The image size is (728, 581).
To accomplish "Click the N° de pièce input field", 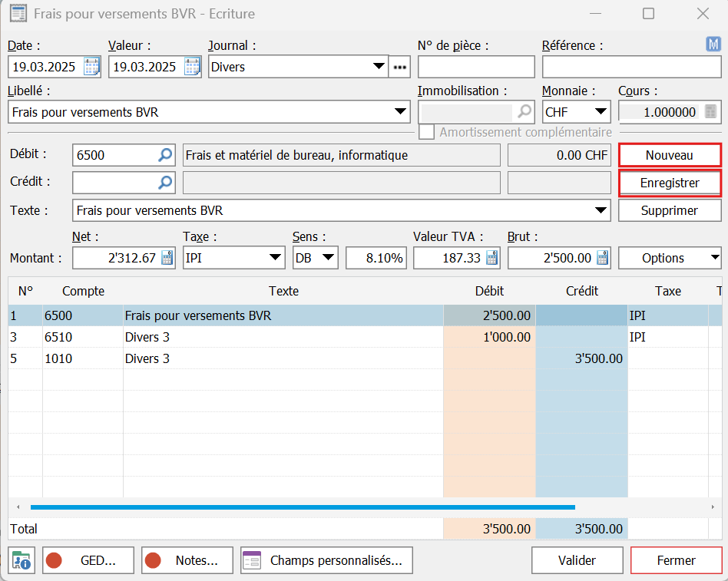I will click(475, 67).
